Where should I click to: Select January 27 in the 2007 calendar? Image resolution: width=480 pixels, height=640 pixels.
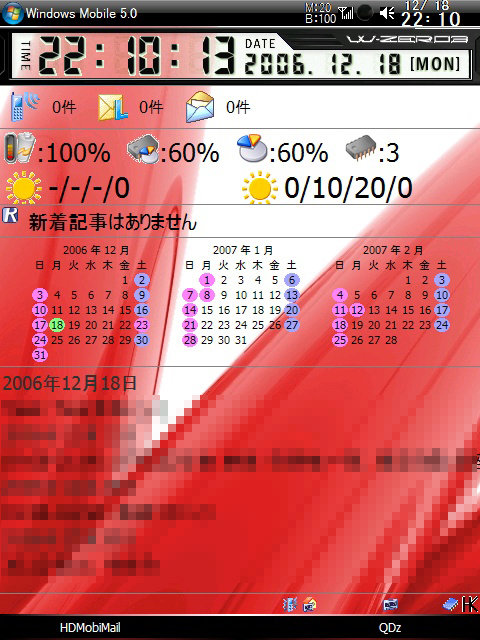(x=292, y=325)
